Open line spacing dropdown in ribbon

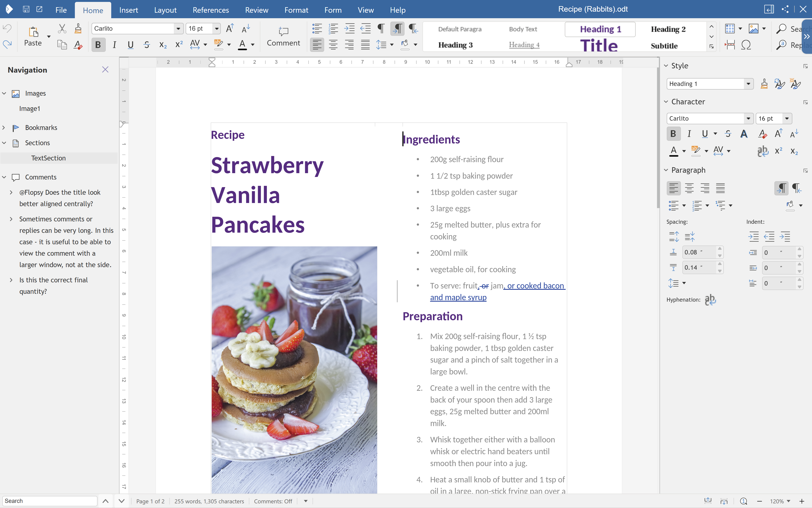[x=392, y=45]
